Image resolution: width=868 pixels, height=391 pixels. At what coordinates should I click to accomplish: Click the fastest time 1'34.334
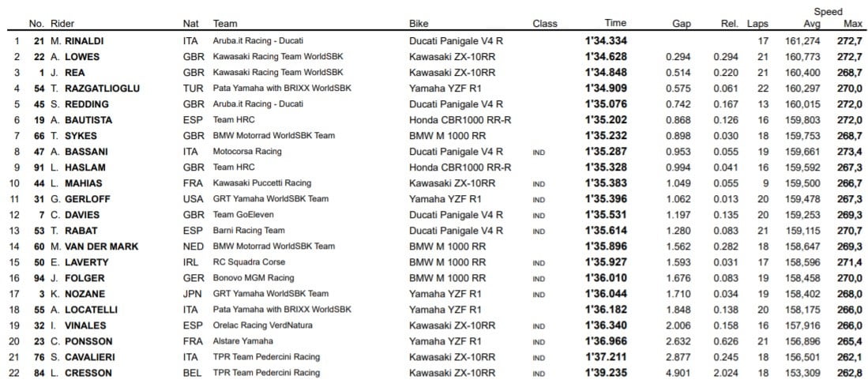607,40
